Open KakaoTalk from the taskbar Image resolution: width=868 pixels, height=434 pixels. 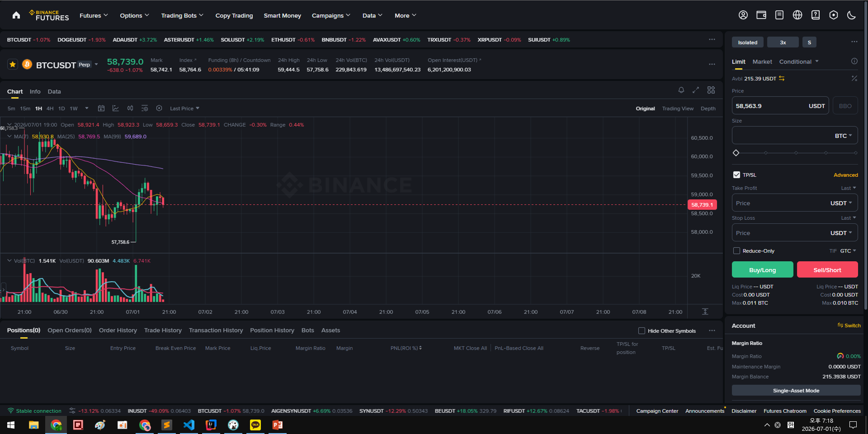(255, 425)
